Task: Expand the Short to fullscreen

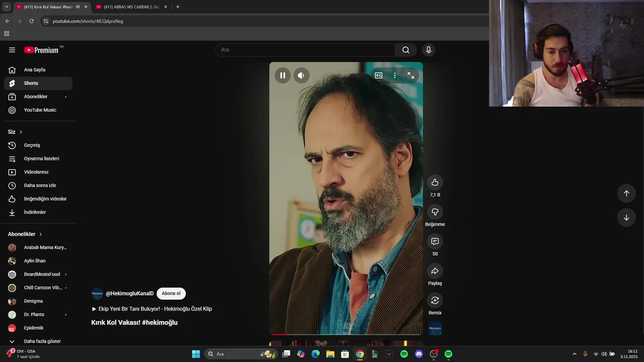Action: pyautogui.click(x=411, y=75)
